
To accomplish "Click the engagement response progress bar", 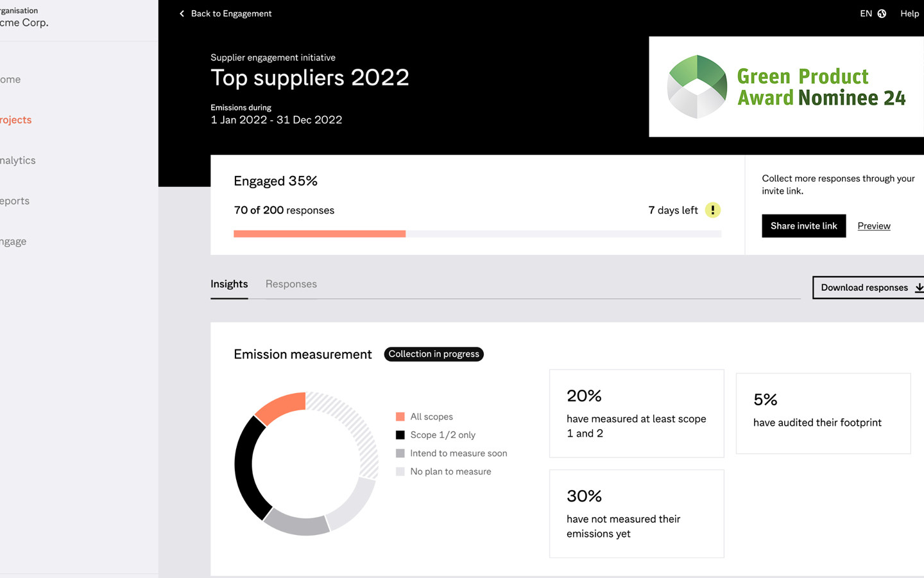I will [x=477, y=234].
